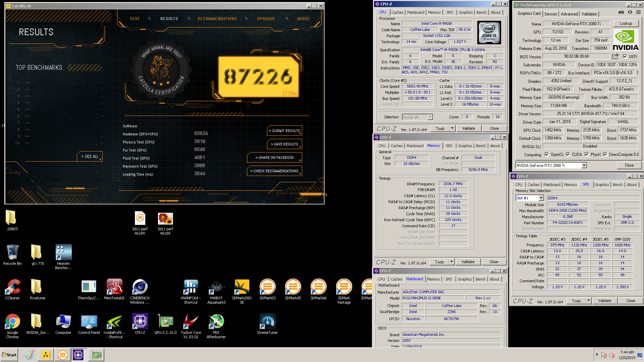Launch the HWiNFO64 shortcut
644x362 pixels.
(x=191, y=291)
